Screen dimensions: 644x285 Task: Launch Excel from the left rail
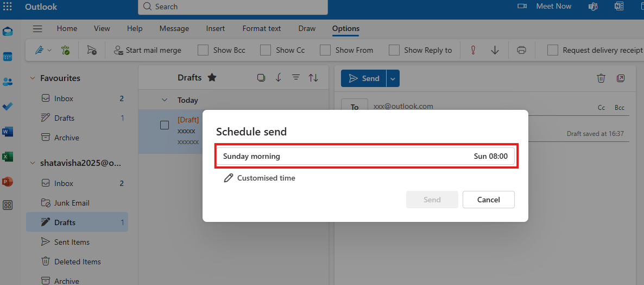coord(8,157)
